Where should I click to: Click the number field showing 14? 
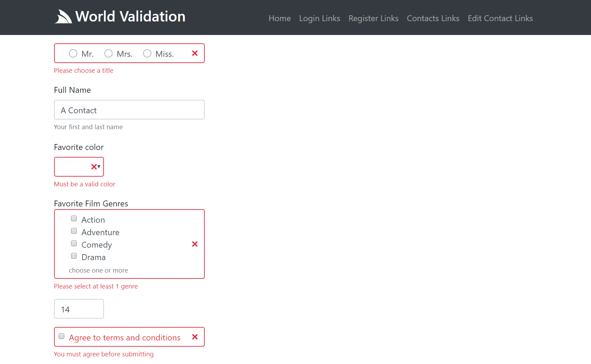[79, 309]
